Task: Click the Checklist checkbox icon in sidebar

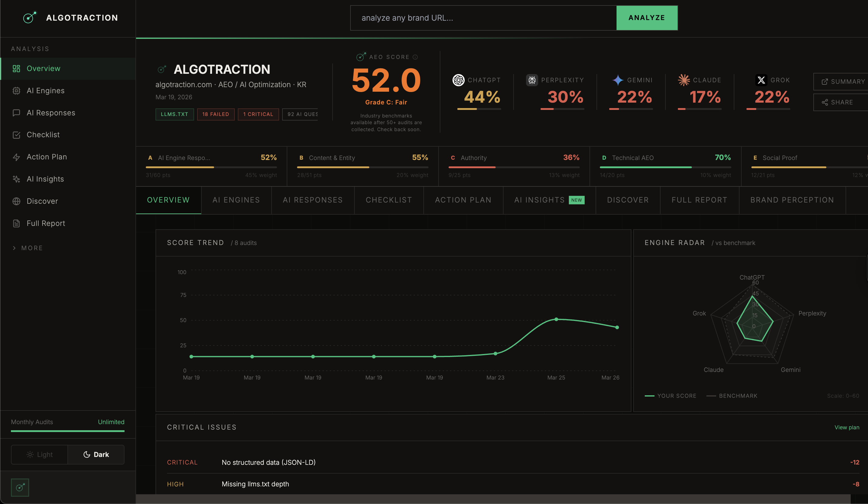Action: pos(16,135)
